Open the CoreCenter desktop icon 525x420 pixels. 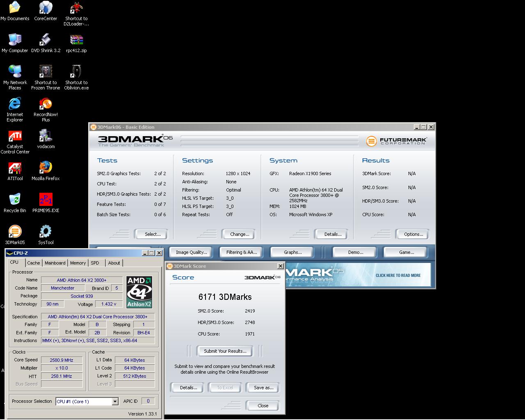[46, 8]
